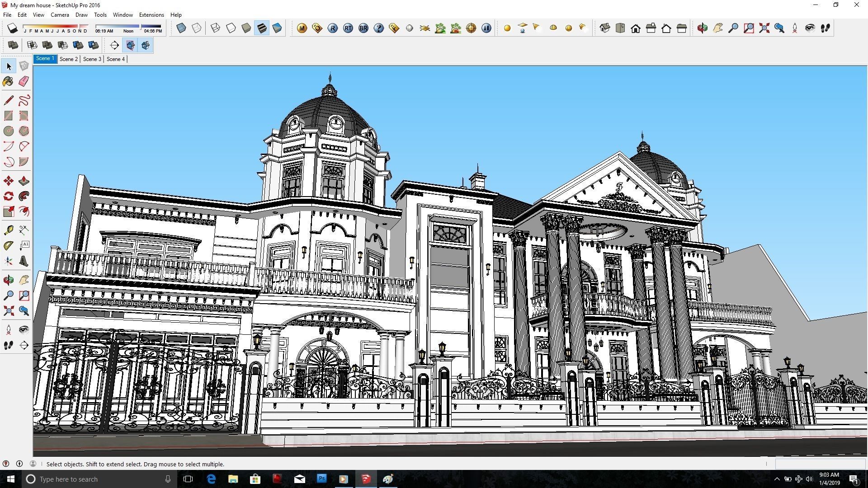Open the Camera menu
Viewport: 868px width, 488px height.
click(x=60, y=15)
